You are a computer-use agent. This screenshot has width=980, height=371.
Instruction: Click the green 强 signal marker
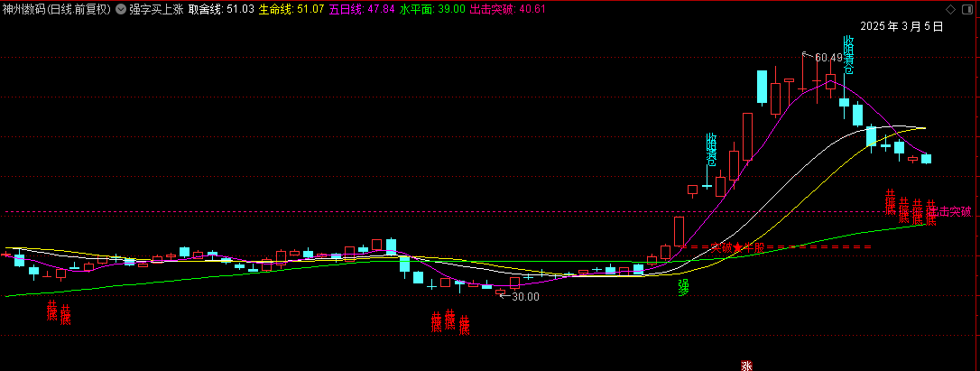point(684,287)
